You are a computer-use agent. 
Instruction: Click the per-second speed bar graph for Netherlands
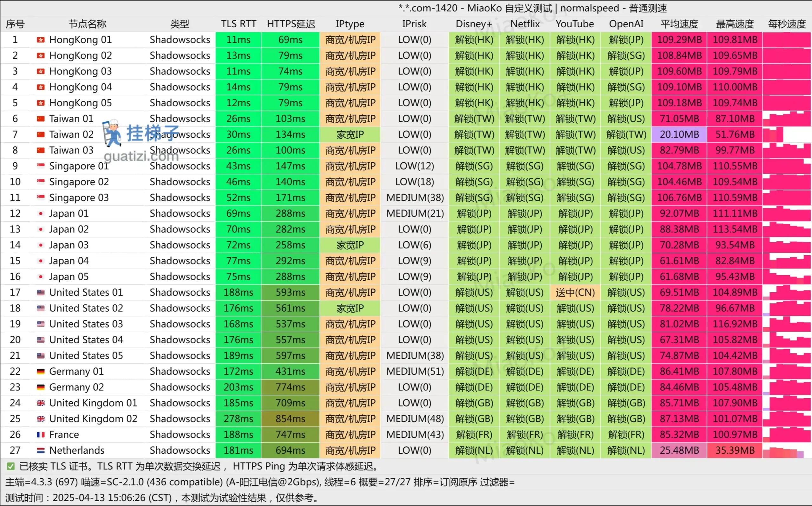(x=787, y=451)
